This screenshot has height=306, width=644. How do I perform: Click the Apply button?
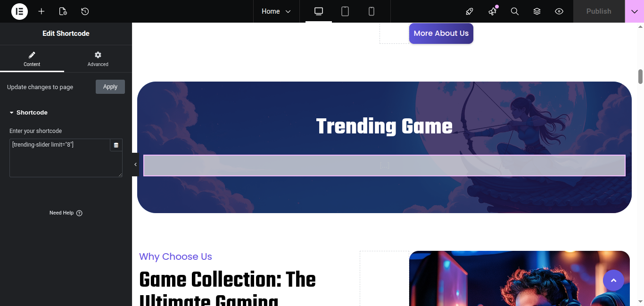coord(110,87)
